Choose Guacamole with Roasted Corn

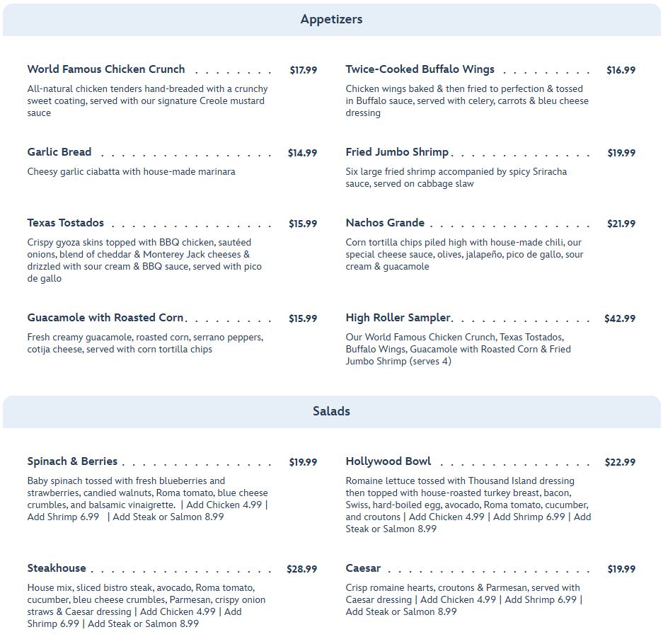click(x=105, y=318)
